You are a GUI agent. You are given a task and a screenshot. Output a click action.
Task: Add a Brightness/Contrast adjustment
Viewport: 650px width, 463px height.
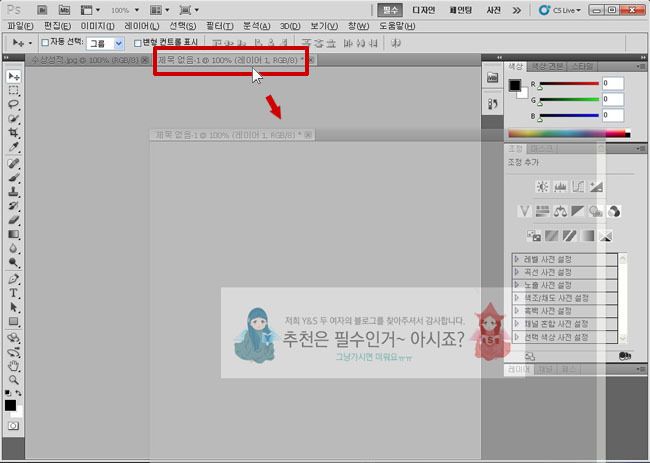pos(542,187)
